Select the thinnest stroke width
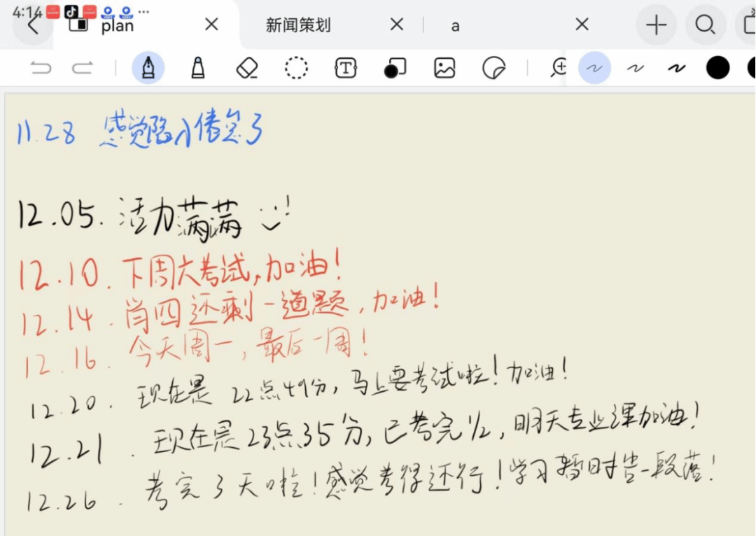 (x=594, y=68)
